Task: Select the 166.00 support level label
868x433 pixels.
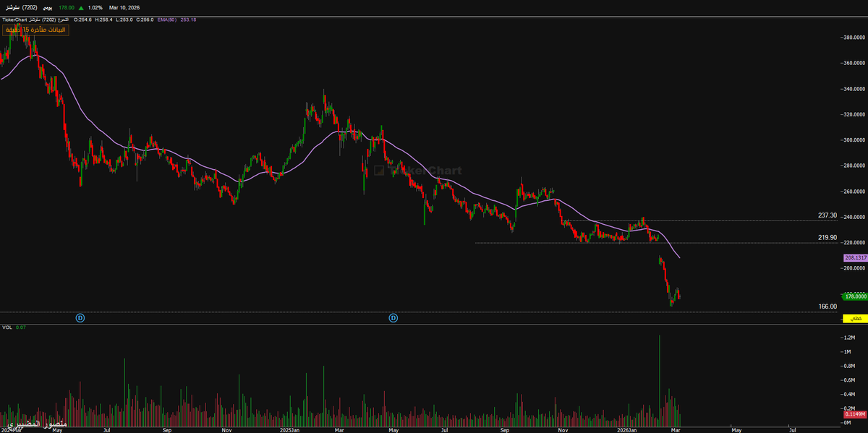Action: (x=827, y=306)
